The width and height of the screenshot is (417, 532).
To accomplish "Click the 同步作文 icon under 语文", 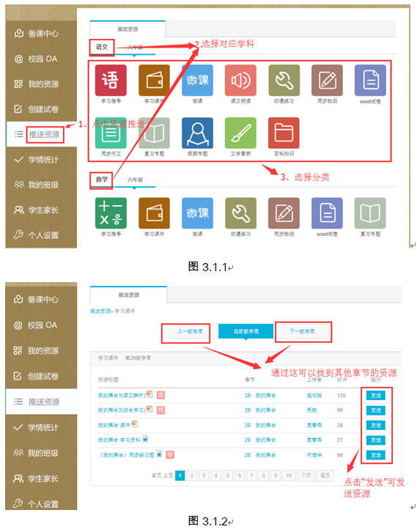I will pos(111,133).
